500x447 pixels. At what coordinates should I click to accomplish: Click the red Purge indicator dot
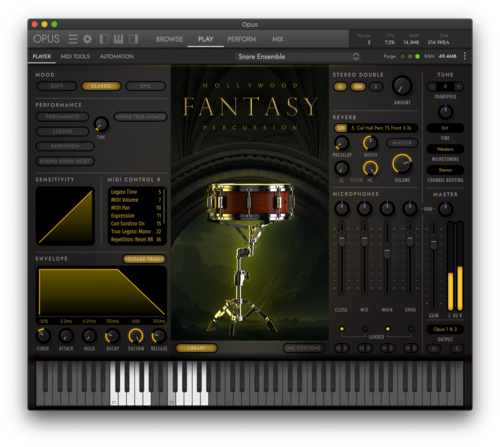point(403,56)
